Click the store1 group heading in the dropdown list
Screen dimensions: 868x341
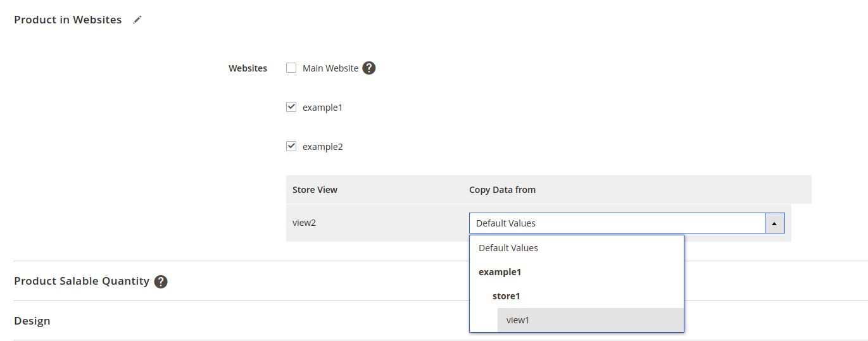[506, 296]
